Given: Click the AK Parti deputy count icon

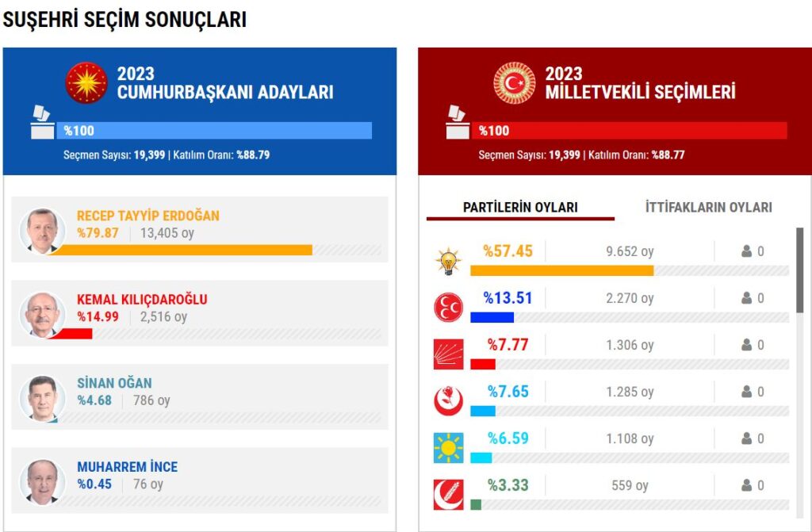Looking at the screenshot, I should (746, 251).
